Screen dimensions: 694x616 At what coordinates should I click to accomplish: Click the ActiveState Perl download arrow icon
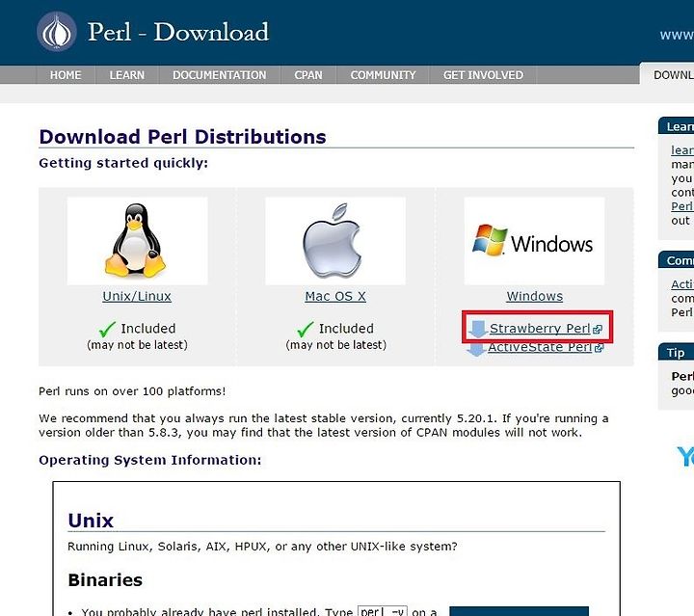[x=476, y=350]
